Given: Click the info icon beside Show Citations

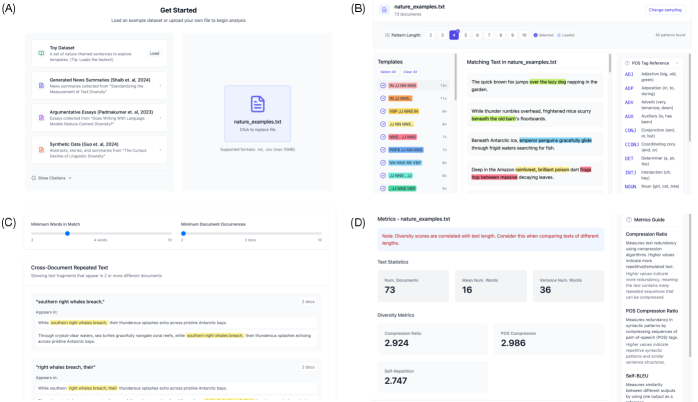Looking at the screenshot, I should point(33,178).
